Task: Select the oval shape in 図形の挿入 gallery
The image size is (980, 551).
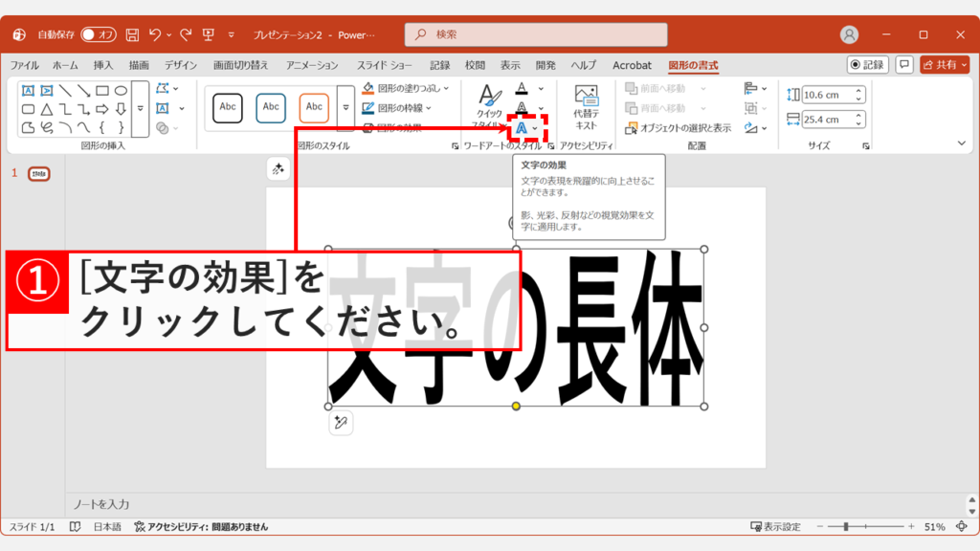Action: 122,89
